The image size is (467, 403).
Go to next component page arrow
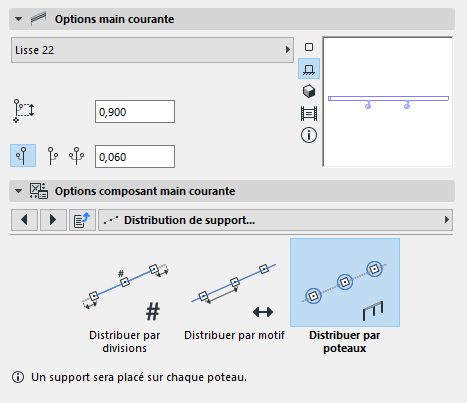(53, 220)
